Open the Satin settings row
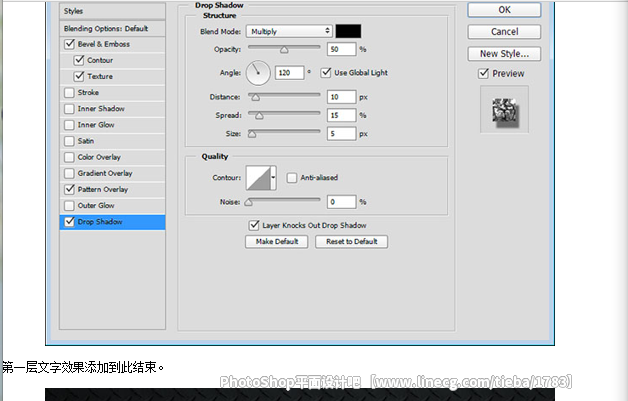The image size is (628, 401). [113, 141]
